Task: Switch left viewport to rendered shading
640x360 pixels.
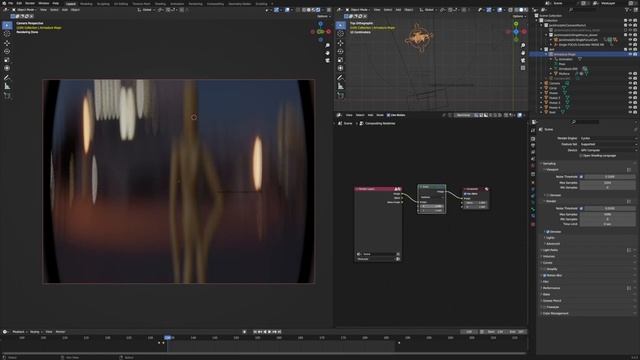Action: coord(319,10)
